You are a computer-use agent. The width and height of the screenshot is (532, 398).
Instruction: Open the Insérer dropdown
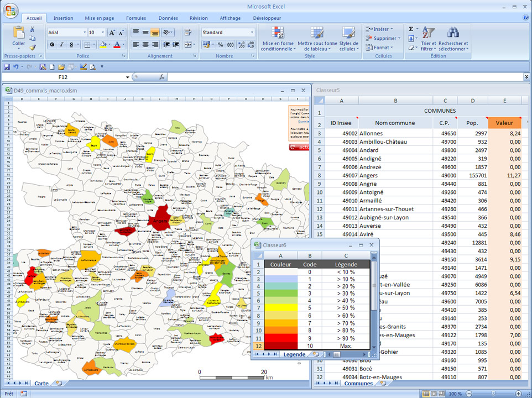pyautogui.click(x=380, y=29)
